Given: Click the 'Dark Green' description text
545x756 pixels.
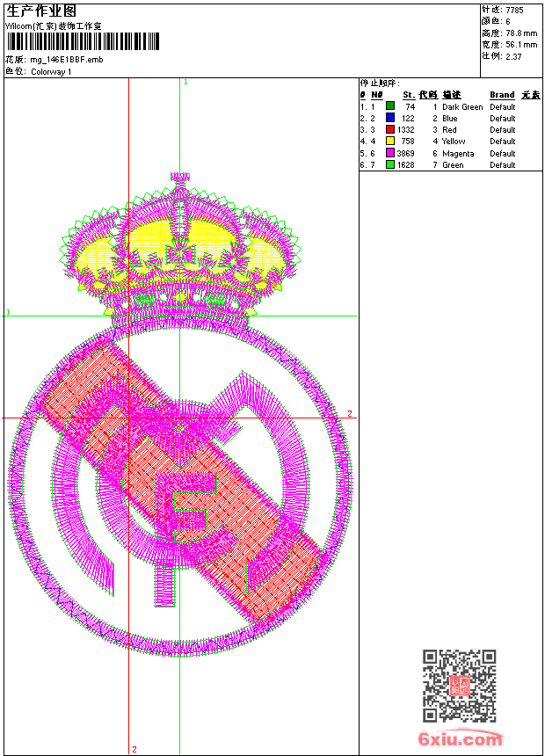Looking at the screenshot, I should 462,107.
